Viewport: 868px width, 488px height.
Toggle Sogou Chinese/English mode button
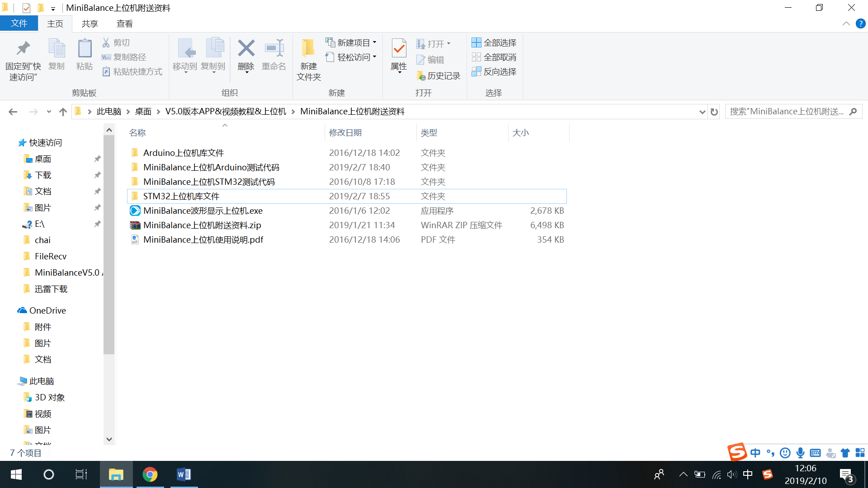tap(755, 453)
